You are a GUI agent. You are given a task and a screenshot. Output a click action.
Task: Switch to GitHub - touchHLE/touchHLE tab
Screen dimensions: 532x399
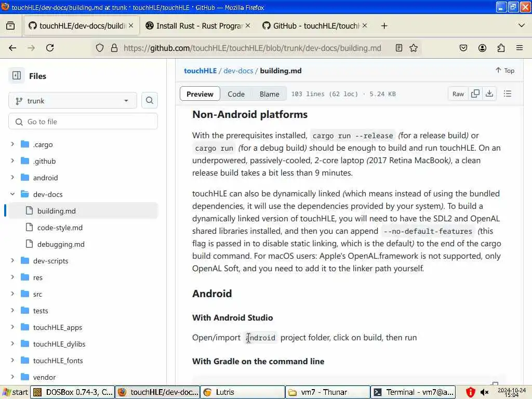click(315, 26)
